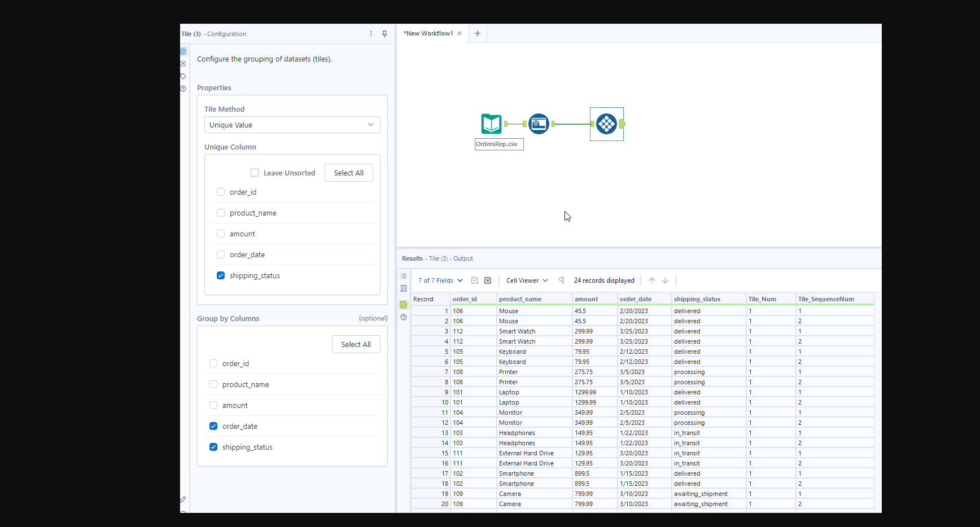This screenshot has width=980, height=527.
Task: Open the Configuration panel three-dot menu
Action: 371,34
